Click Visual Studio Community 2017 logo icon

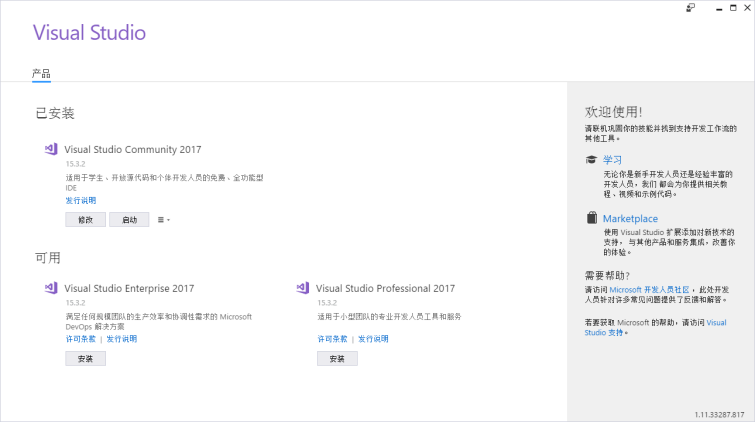point(51,149)
